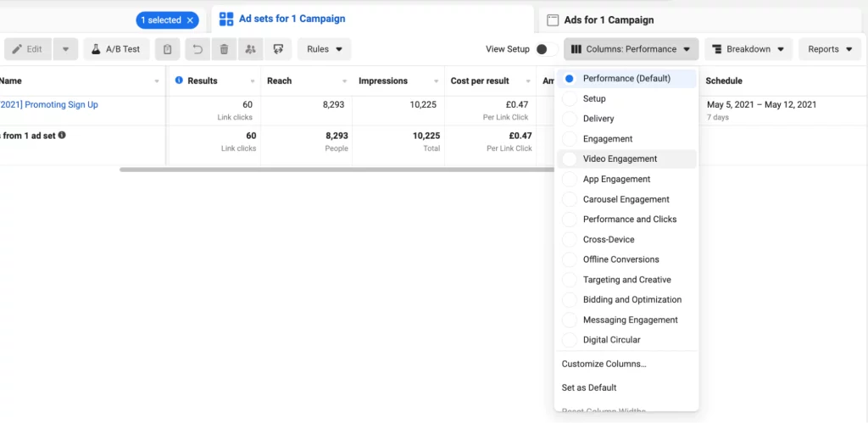Click the undo arrow icon
The height and width of the screenshot is (423, 868).
(x=198, y=49)
